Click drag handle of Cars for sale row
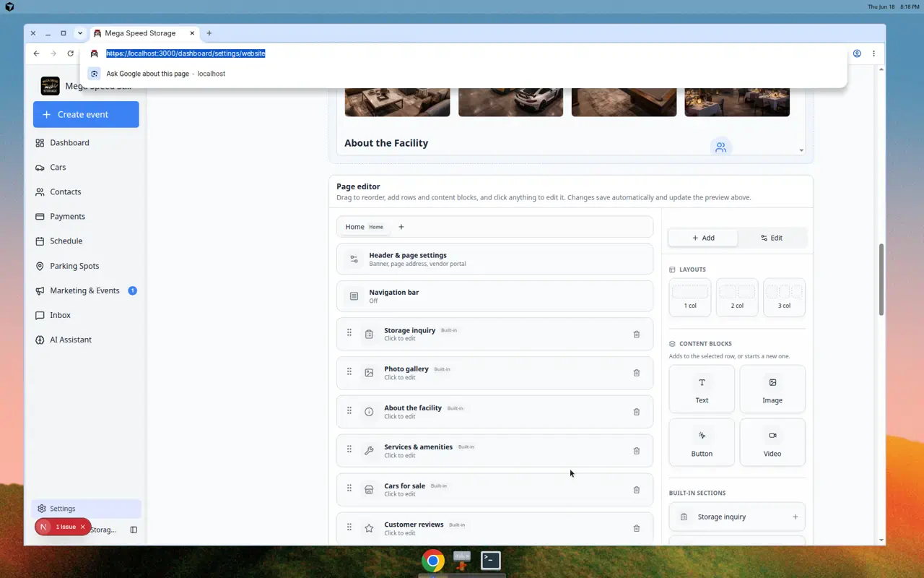This screenshot has width=924, height=578. [349, 488]
